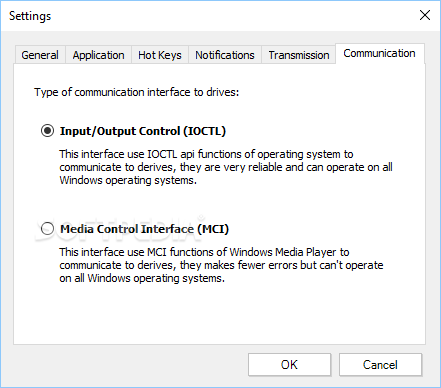The height and width of the screenshot is (388, 441).
Task: Click the bold Media Control Interface (MCI) label
Action: pyautogui.click(x=144, y=229)
